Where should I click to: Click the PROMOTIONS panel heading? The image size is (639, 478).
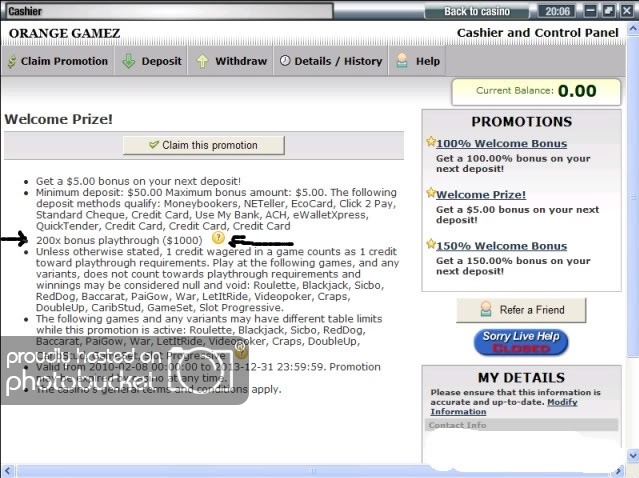pyautogui.click(x=522, y=121)
